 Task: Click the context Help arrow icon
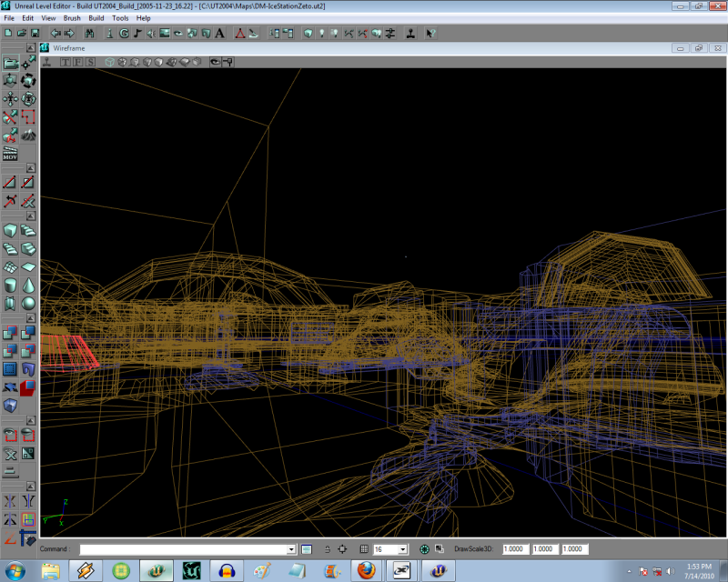[430, 34]
